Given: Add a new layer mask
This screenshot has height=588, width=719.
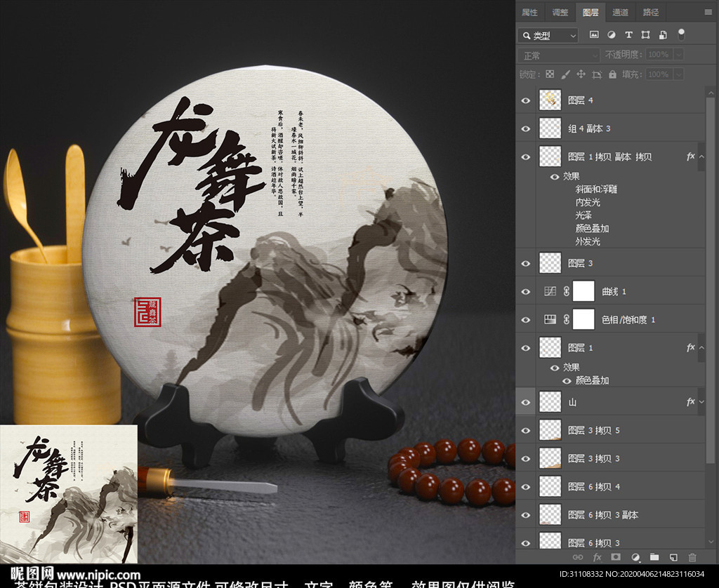Looking at the screenshot, I should (616, 557).
